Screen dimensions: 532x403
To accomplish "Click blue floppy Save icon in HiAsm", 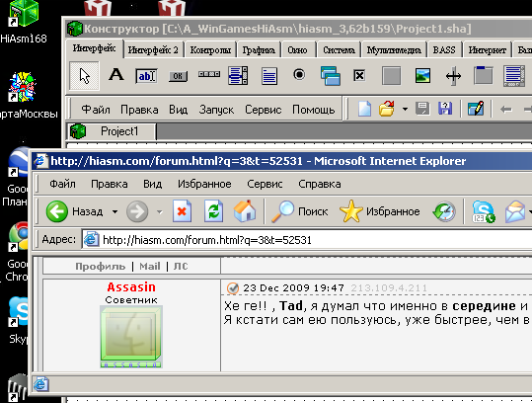I will [x=445, y=109].
